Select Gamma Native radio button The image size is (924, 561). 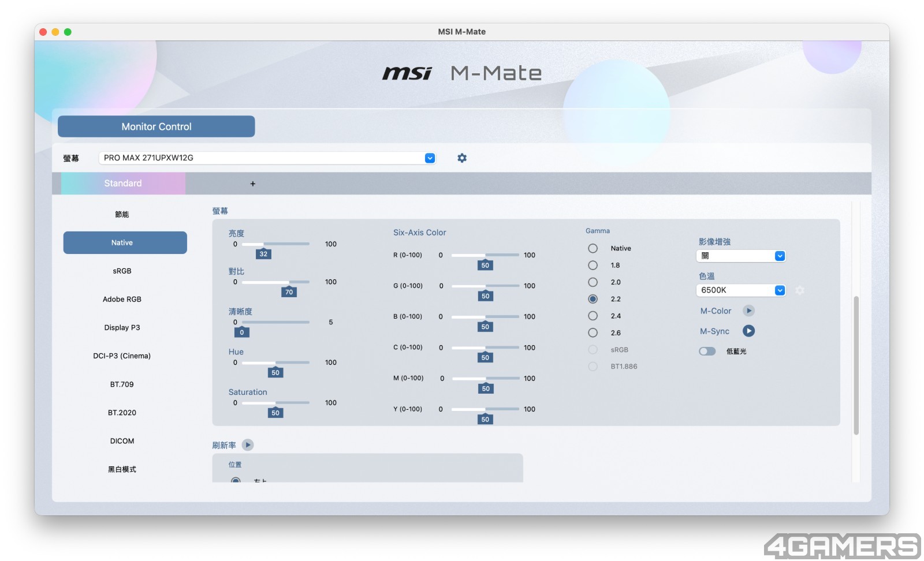point(593,248)
